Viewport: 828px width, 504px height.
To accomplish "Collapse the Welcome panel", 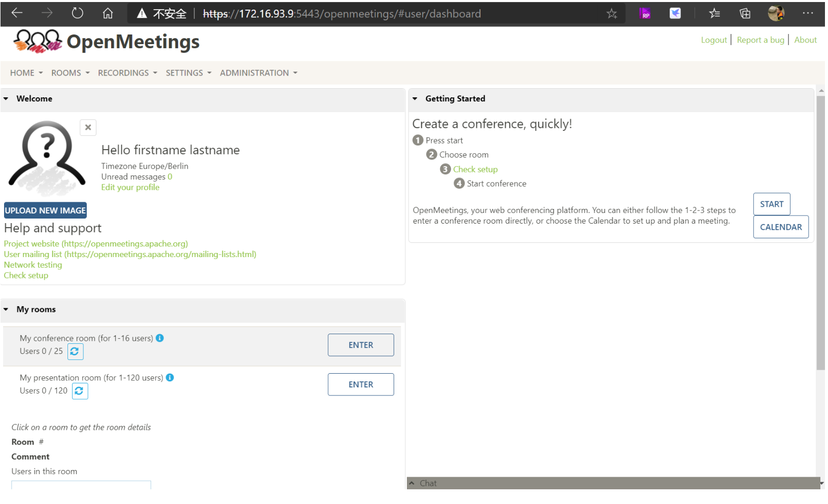I will point(6,99).
